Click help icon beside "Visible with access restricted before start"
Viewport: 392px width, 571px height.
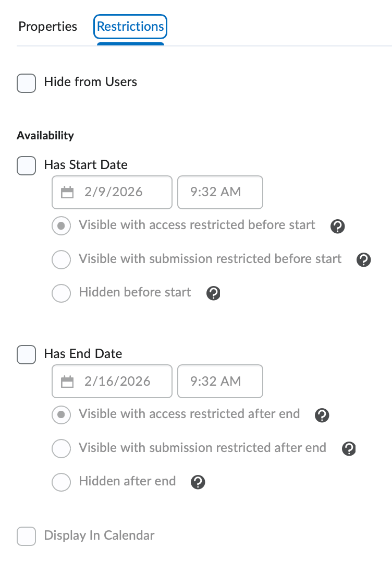pyautogui.click(x=337, y=227)
